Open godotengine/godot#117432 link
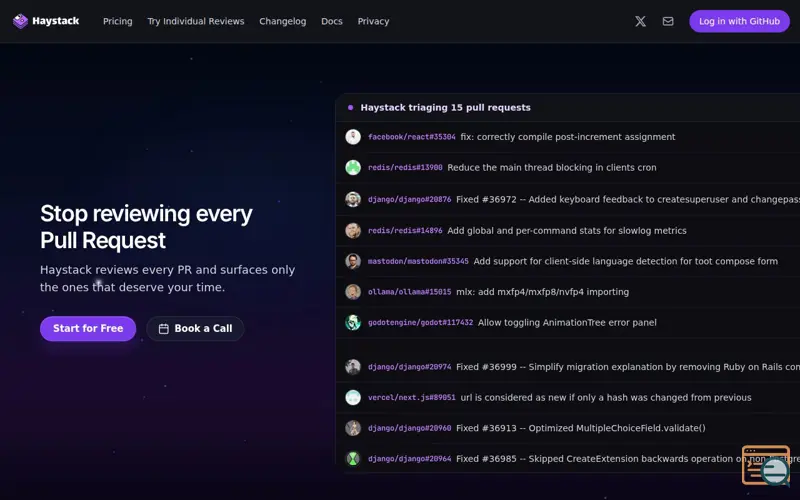Image resolution: width=800 pixels, height=500 pixels. pyautogui.click(x=420, y=322)
